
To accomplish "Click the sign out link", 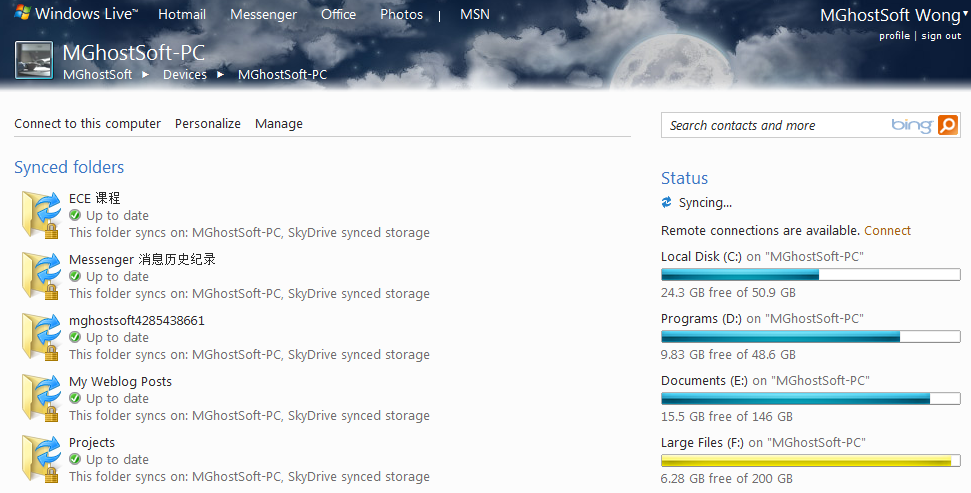I will (x=941, y=36).
